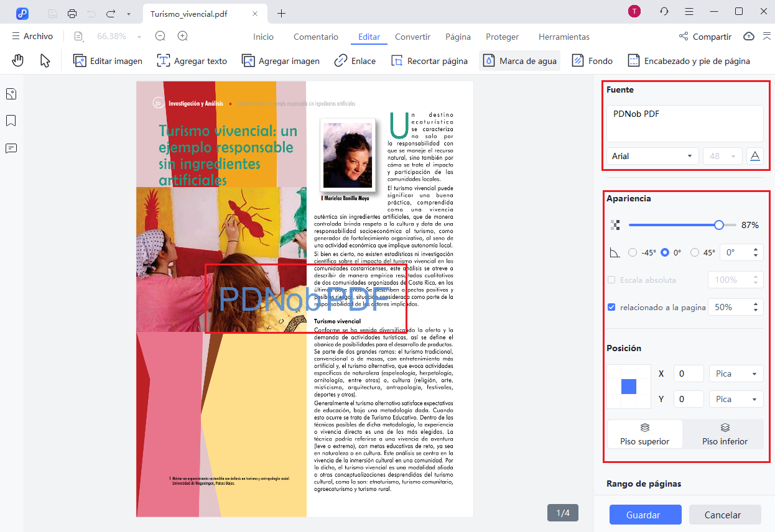Select the -45° rotation radio button

pos(633,252)
